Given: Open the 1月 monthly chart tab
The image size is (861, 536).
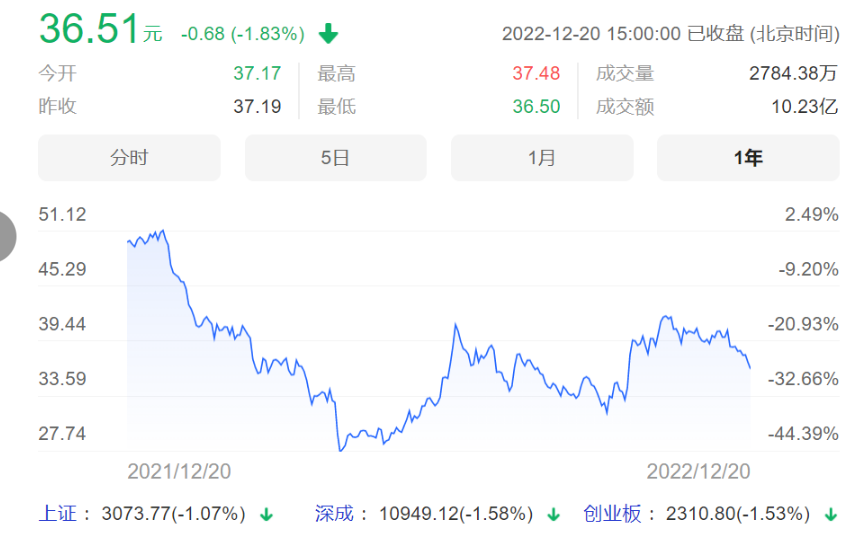Looking at the screenshot, I should pyautogui.click(x=542, y=158).
